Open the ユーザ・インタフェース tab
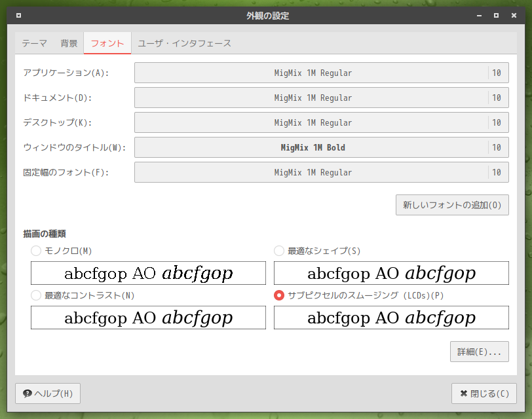532x419 pixels. (184, 43)
